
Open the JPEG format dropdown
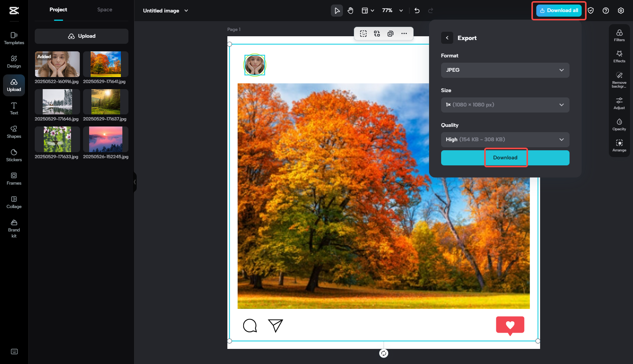coord(505,70)
